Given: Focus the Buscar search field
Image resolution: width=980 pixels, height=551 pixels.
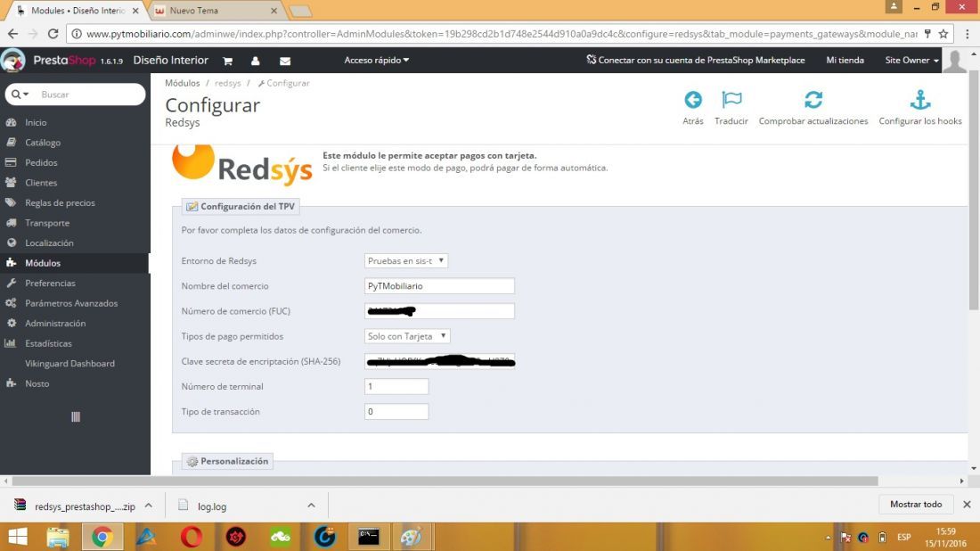Looking at the screenshot, I should point(89,95).
